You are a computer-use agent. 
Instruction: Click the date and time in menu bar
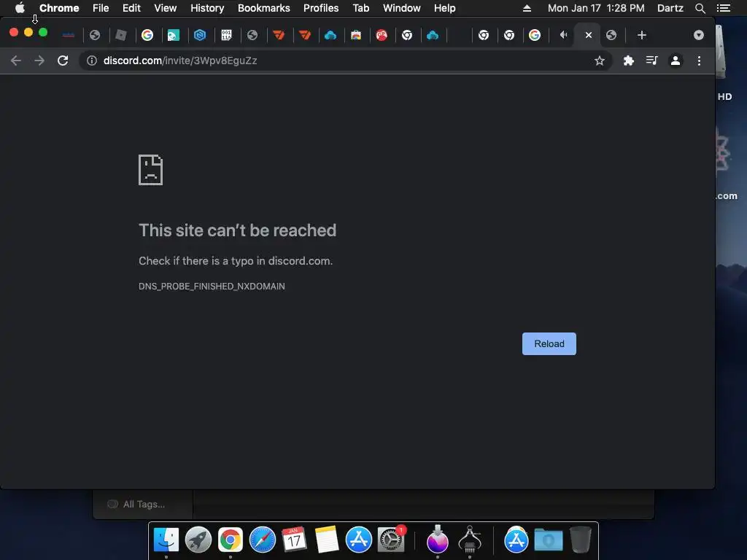[x=596, y=8]
